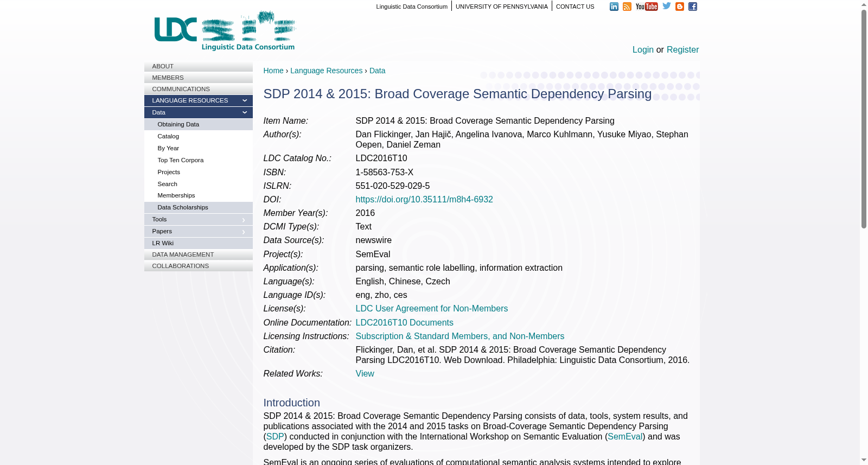This screenshot has width=868, height=465.
Task: Click the page title heading
Action: point(458,94)
